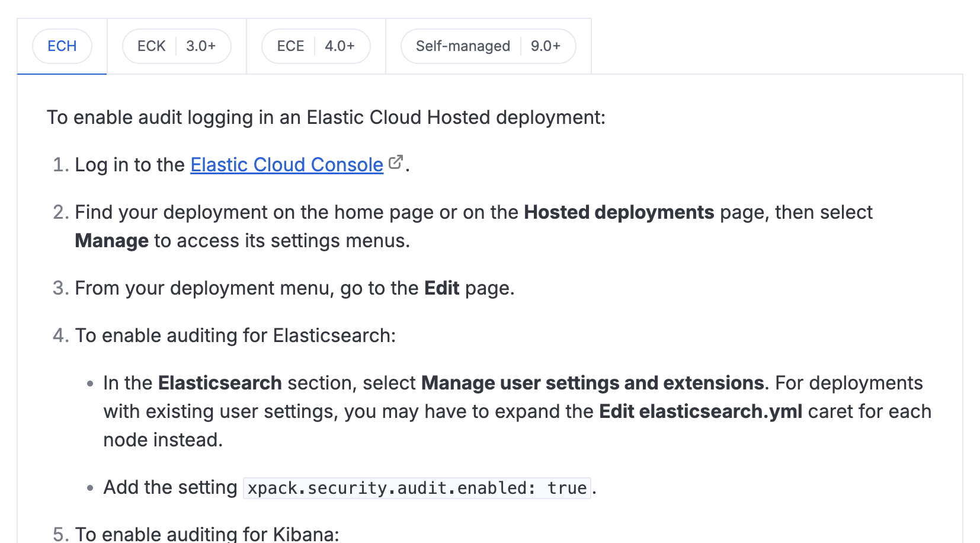The height and width of the screenshot is (543, 980).
Task: Click the external link icon after Elastic Cloud Console
Action: 396,162
